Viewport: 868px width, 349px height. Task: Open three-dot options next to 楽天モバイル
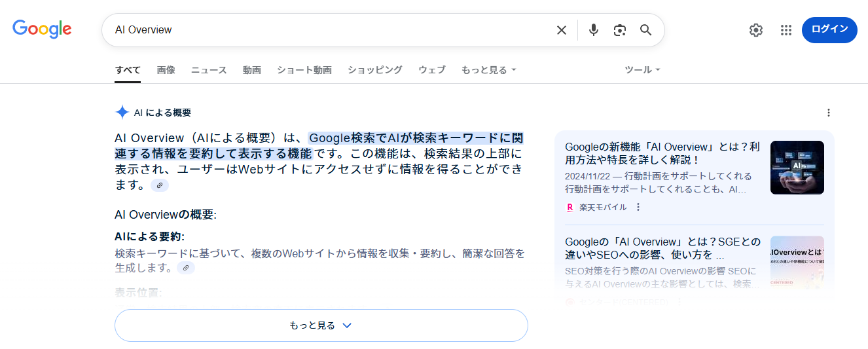point(638,207)
